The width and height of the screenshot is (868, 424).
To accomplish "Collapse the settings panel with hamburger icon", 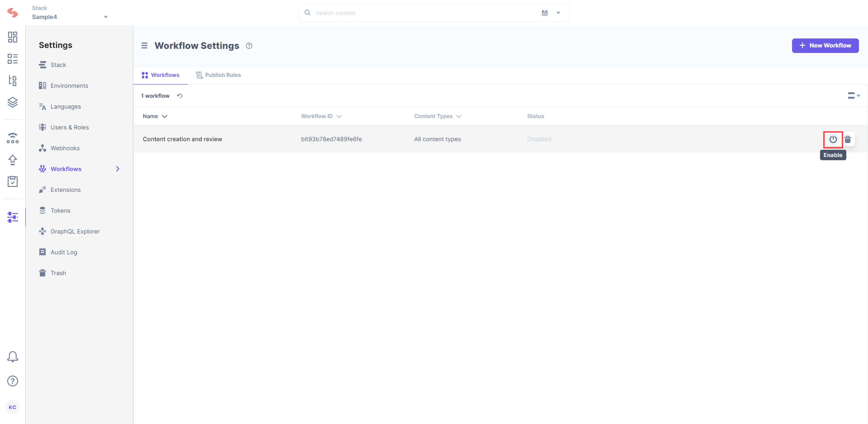I will click(144, 45).
